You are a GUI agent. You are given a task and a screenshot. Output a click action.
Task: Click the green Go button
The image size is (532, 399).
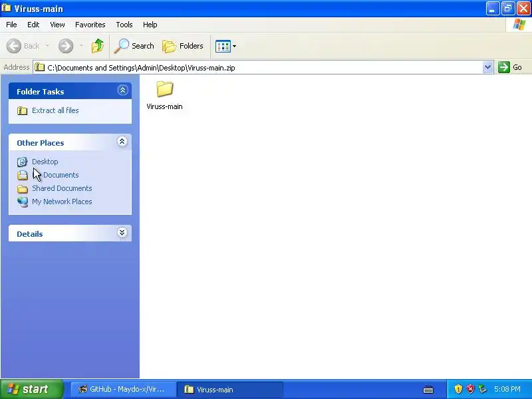point(510,67)
